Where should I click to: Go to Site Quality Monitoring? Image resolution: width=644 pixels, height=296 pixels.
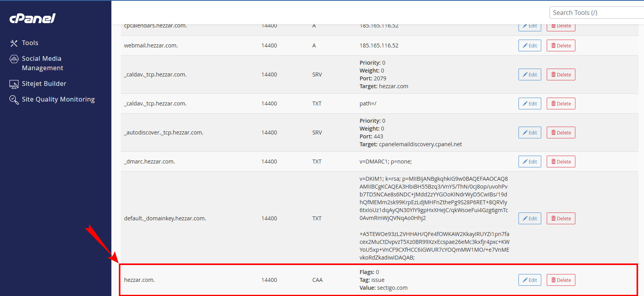(58, 100)
